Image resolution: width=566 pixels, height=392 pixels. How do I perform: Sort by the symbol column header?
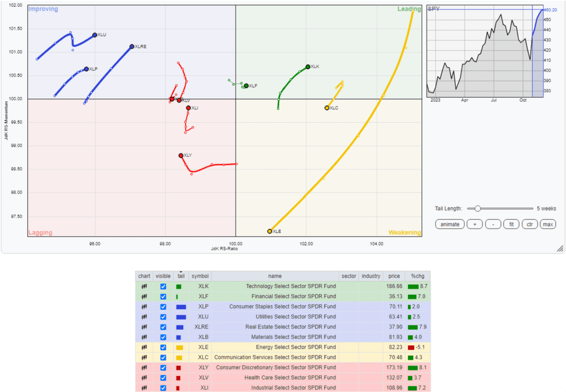200,276
